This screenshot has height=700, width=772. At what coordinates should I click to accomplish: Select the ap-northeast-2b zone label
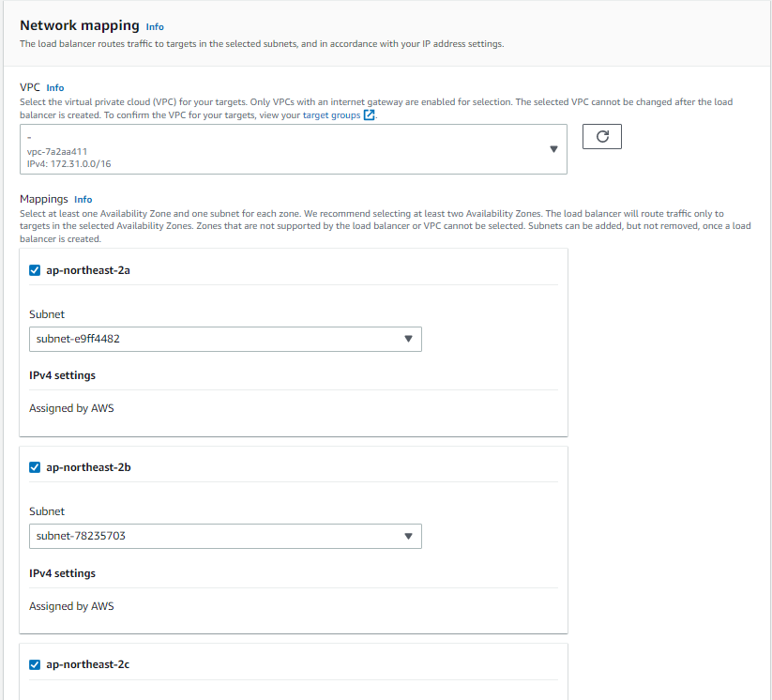click(x=88, y=467)
